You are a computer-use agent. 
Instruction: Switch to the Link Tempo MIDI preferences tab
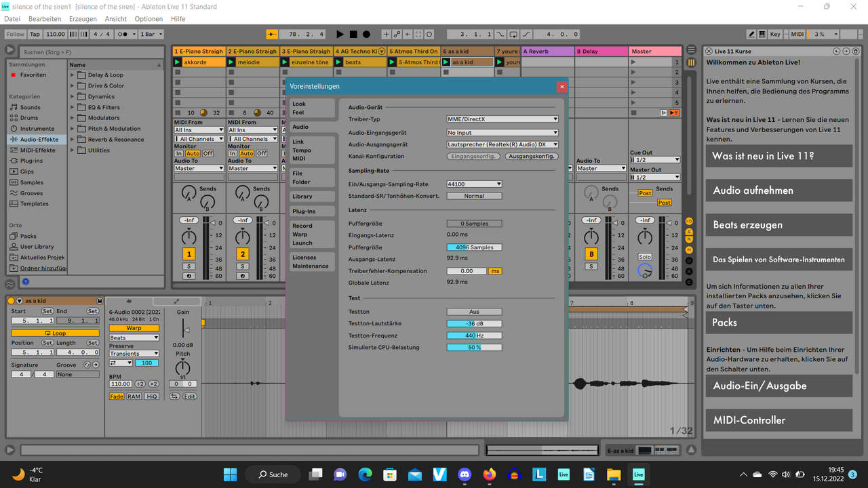point(311,150)
